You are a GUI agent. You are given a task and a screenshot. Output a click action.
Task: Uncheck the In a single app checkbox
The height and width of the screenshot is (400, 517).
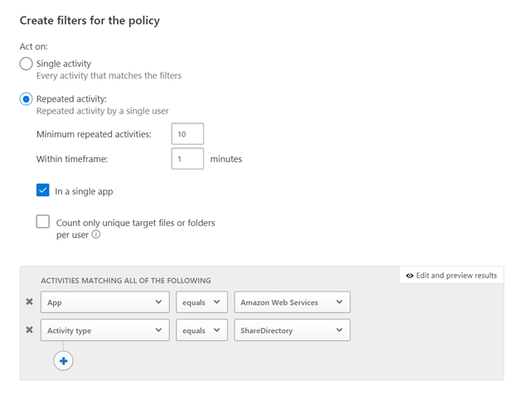click(x=43, y=190)
